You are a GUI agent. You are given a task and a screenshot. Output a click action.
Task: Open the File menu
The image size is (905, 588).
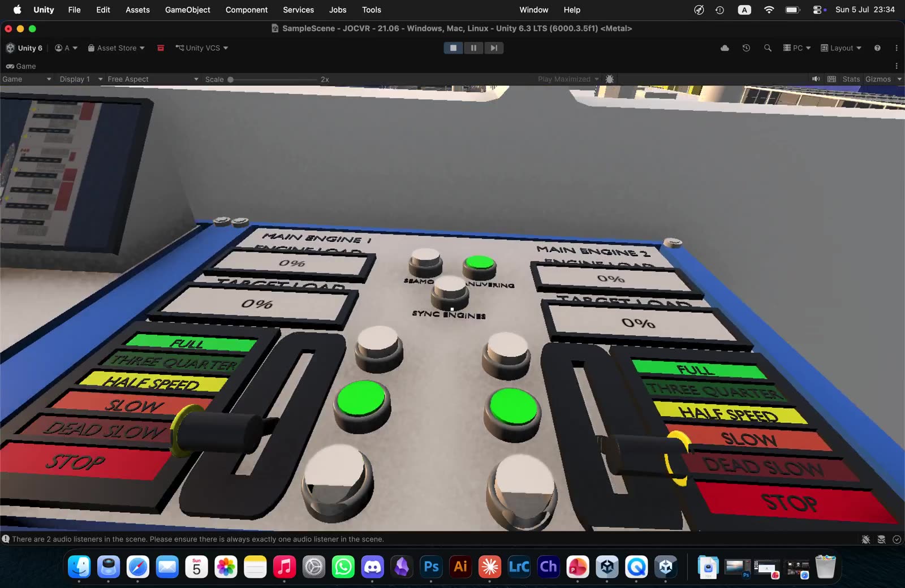[x=74, y=10]
